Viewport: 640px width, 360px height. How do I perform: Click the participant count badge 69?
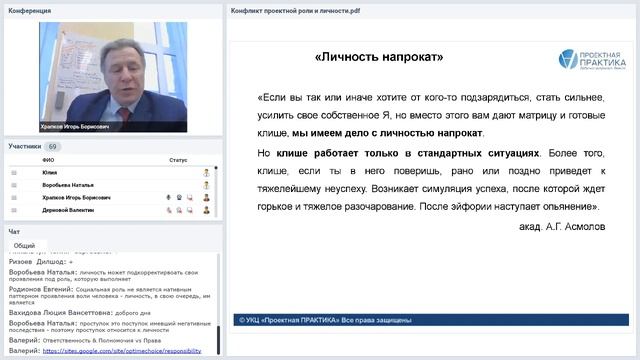(53, 146)
